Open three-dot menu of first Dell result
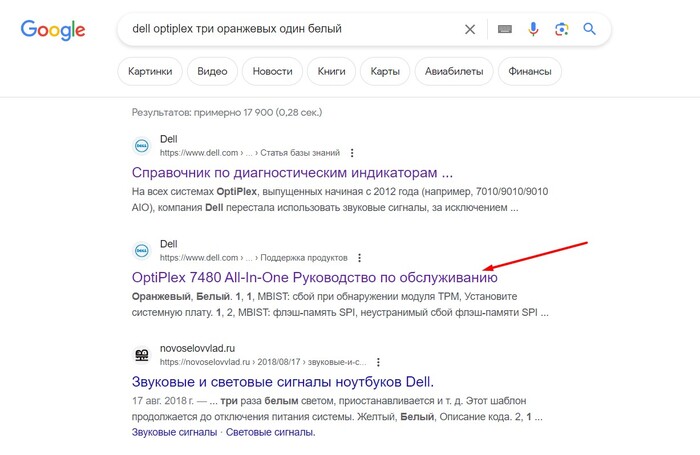Viewport: 700px width, 455px height. pos(351,153)
